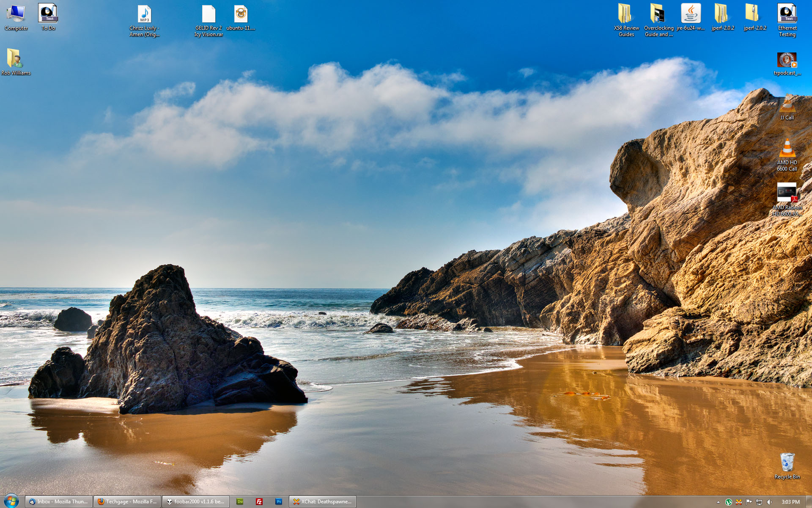
Task: Click the Photoshop taskbar icon
Action: [279, 502]
